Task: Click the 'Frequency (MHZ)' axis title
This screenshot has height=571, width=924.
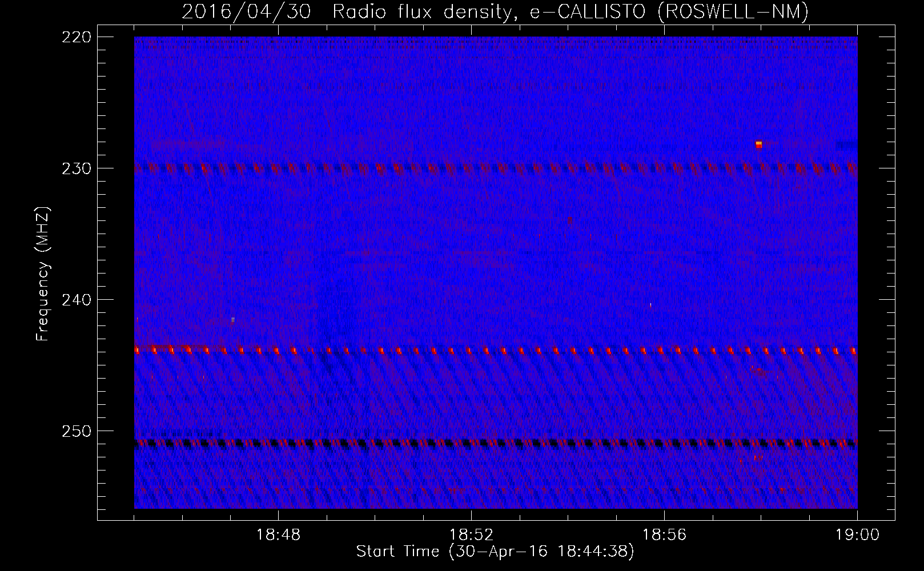Action: pos(43,274)
